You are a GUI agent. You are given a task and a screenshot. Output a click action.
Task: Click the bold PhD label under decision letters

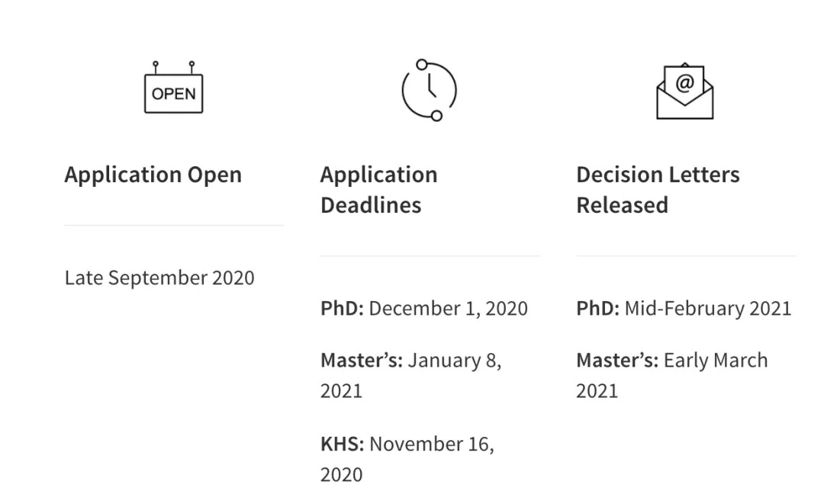pos(598,308)
